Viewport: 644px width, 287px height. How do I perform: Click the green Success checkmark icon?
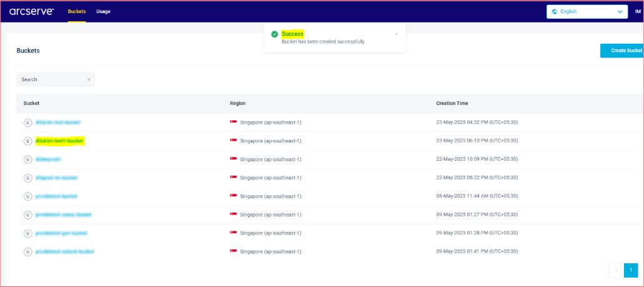click(274, 34)
